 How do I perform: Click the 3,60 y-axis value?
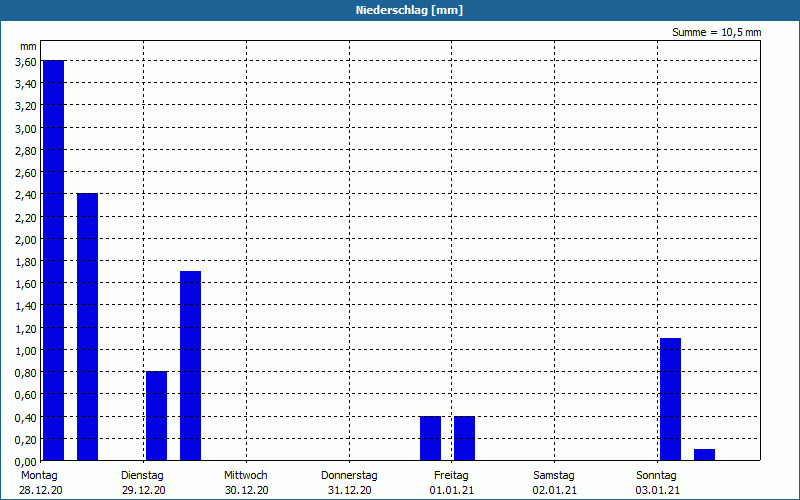[x=26, y=62]
